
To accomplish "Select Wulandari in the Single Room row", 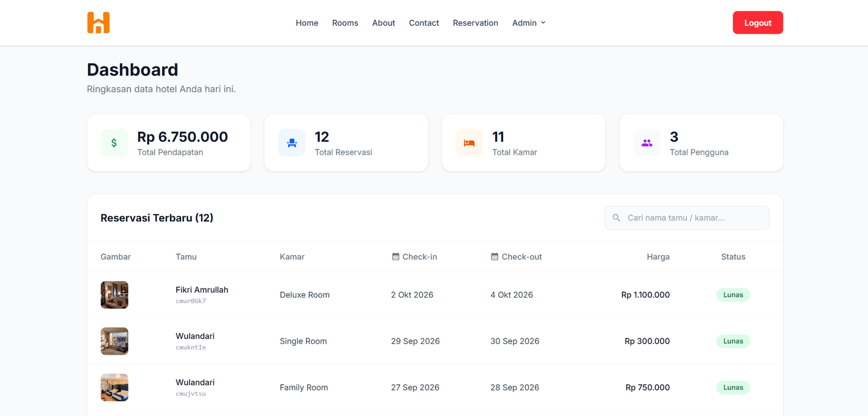I will 195,336.
